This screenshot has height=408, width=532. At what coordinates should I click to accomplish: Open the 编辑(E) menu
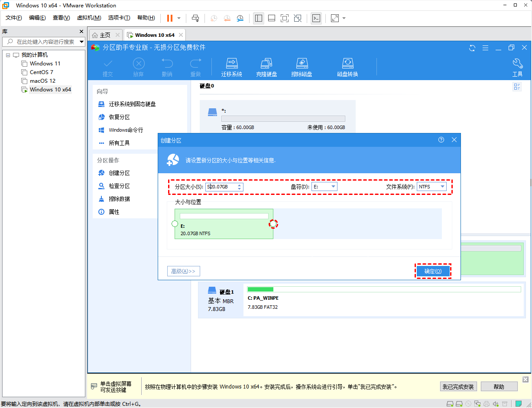tap(37, 18)
